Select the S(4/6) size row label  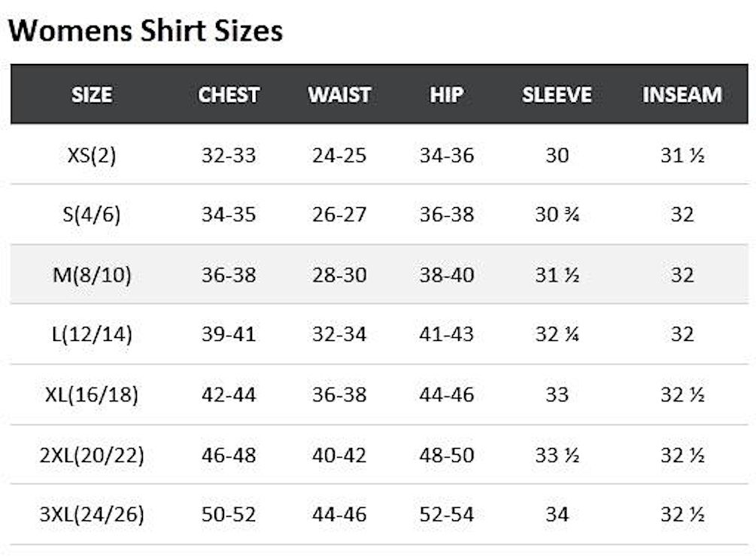[x=92, y=214]
